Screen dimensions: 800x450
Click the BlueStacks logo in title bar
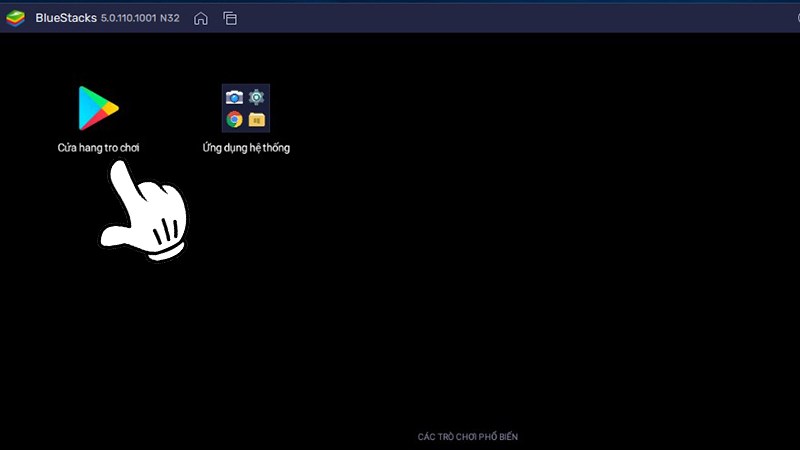coord(15,18)
